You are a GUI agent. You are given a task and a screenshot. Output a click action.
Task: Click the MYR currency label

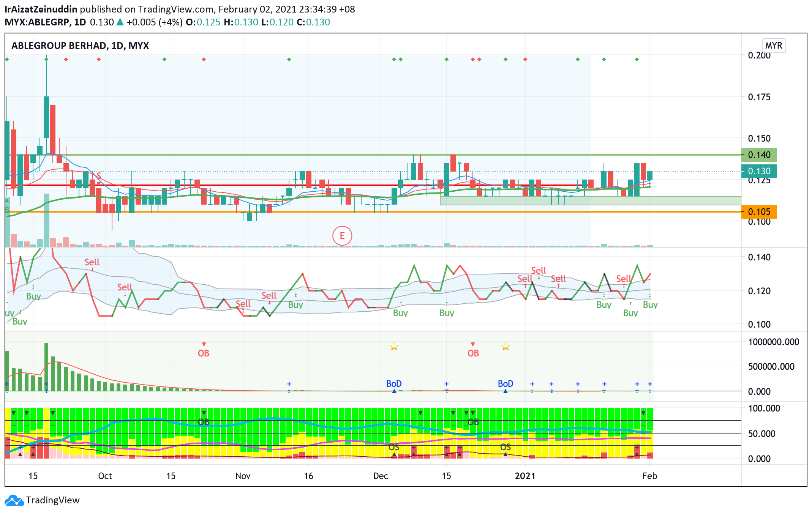click(773, 46)
